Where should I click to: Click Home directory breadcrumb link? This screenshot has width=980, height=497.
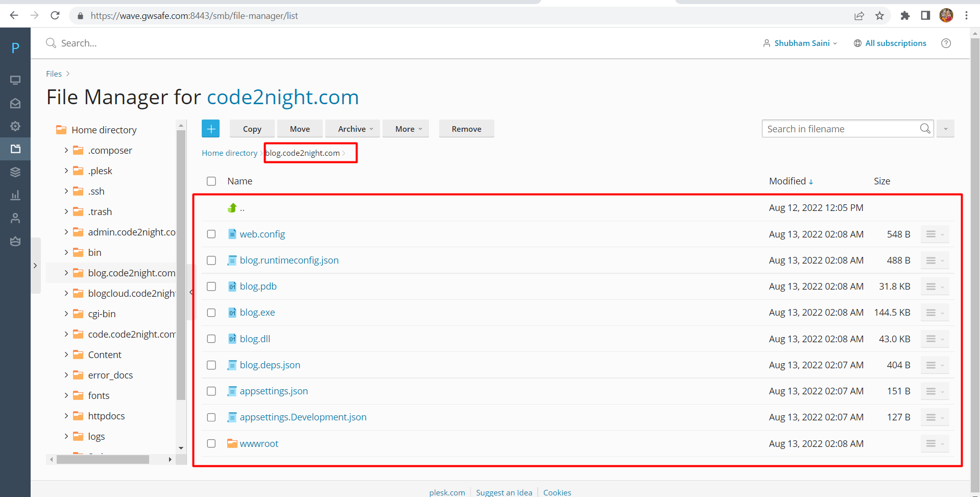pyautogui.click(x=229, y=153)
